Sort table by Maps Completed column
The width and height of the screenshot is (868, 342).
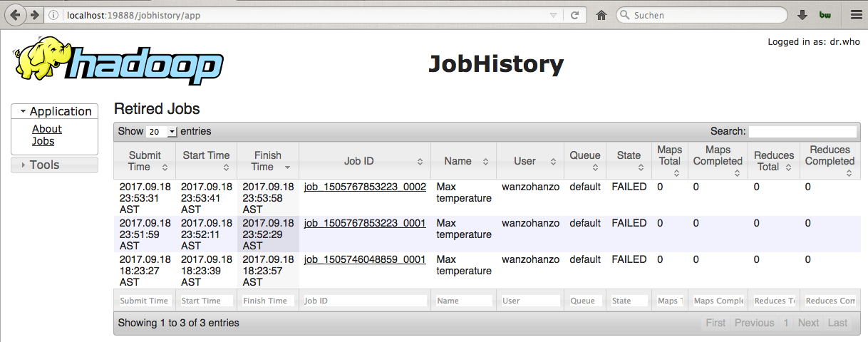click(718, 161)
